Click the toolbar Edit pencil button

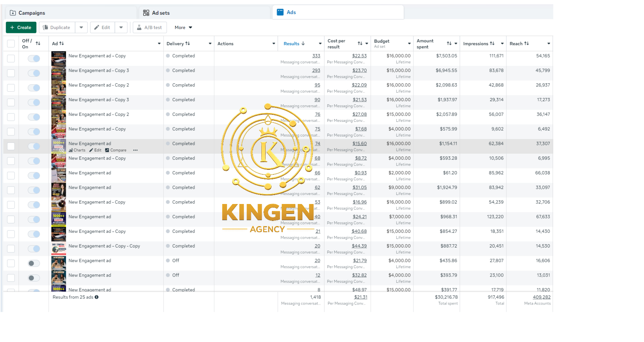coord(102,27)
